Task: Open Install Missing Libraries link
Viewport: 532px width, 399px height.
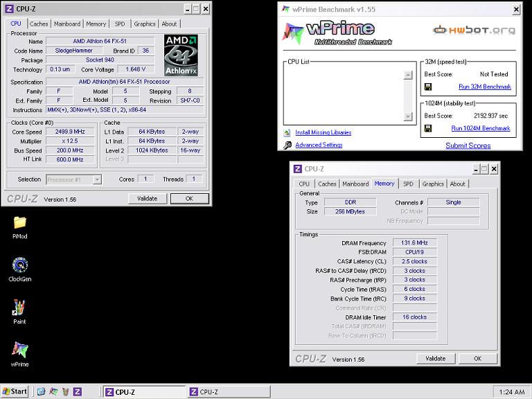Action: (323, 132)
